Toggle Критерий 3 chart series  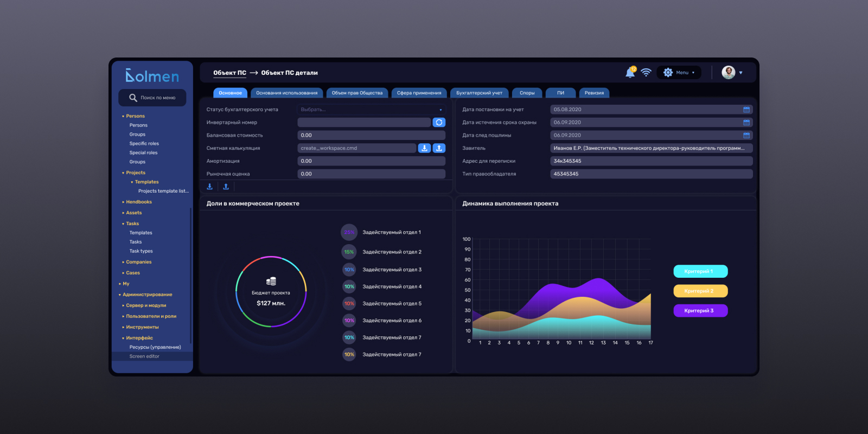pos(700,310)
